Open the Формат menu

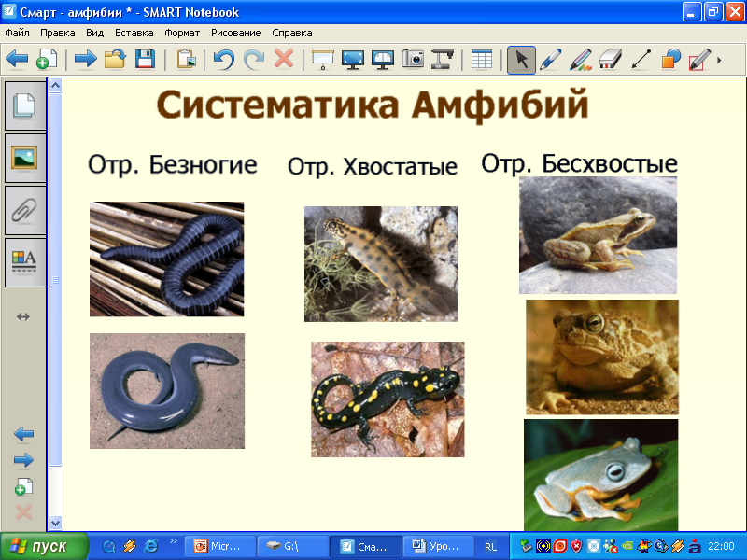(182, 33)
